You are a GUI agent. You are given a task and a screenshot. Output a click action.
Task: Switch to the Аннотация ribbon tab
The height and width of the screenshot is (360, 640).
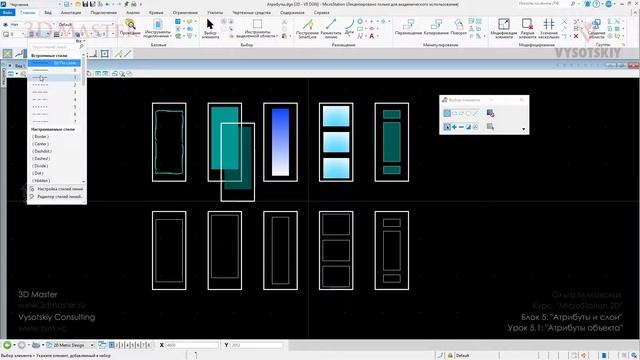tap(71, 13)
